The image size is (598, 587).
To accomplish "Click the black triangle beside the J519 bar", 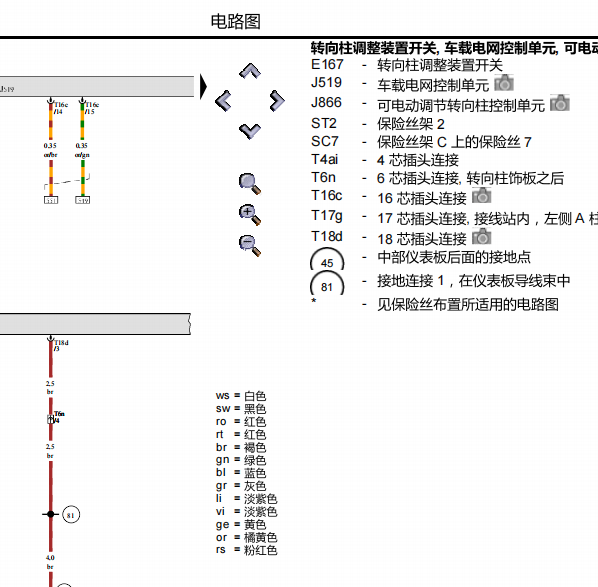I will [x=203, y=87].
